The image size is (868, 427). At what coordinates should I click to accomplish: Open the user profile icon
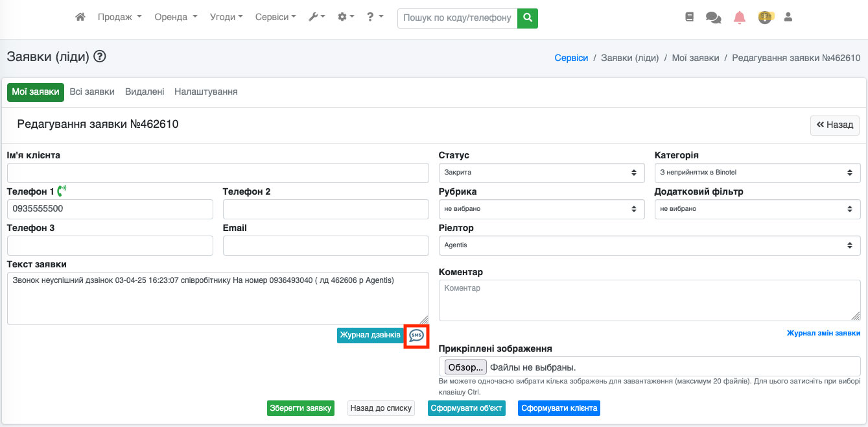788,18
